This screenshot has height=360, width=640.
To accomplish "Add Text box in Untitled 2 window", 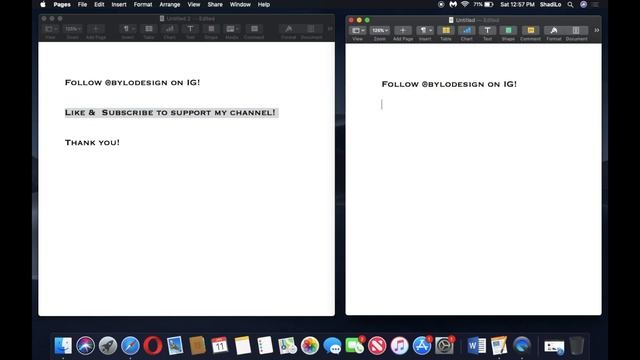I will (x=190, y=29).
